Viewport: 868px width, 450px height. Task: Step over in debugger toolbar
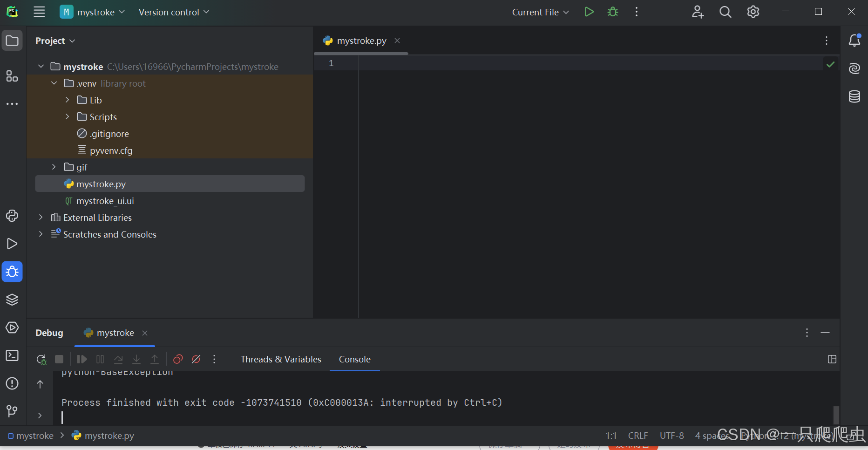(118, 359)
